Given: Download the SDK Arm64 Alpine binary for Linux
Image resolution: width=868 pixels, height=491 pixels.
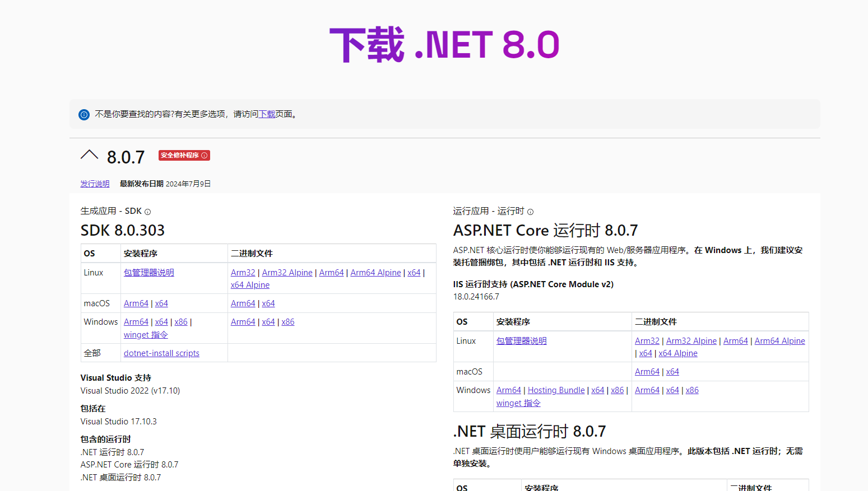Looking at the screenshot, I should click(375, 272).
